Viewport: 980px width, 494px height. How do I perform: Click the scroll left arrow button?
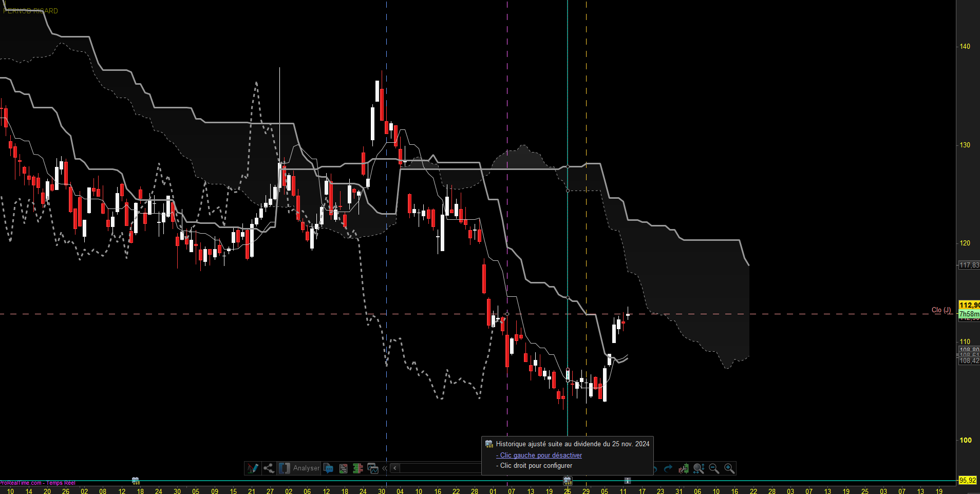(x=394, y=468)
